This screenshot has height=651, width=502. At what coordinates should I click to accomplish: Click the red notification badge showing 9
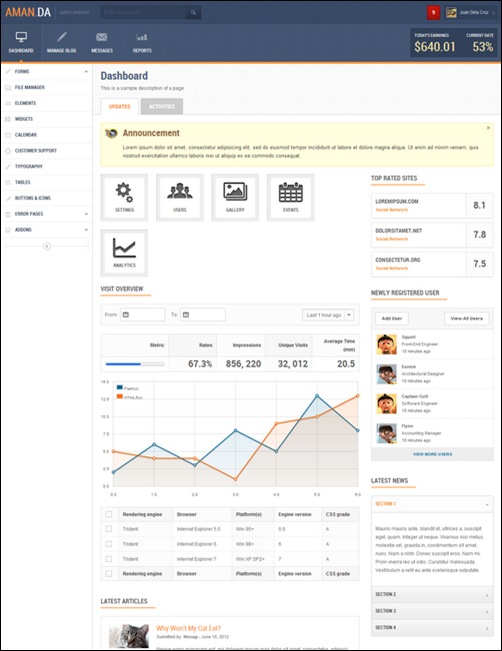pyautogui.click(x=433, y=12)
